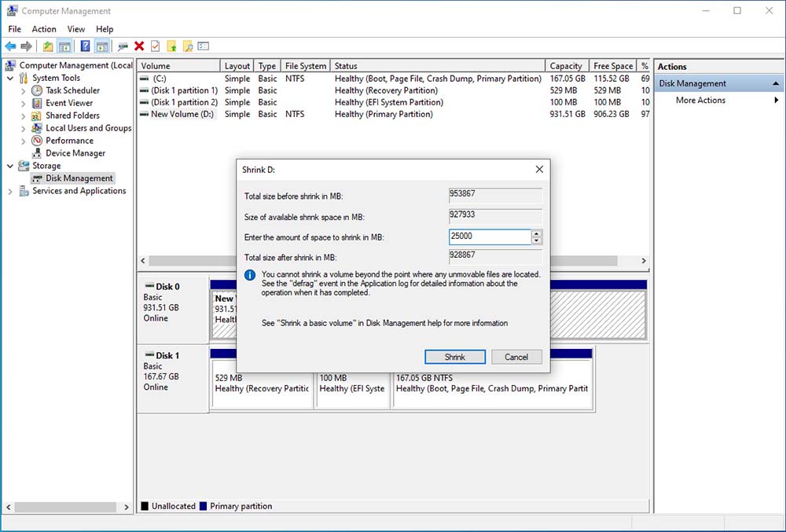Click the Performance icon in System Tools
Screen dimensions: 786x532
point(38,141)
